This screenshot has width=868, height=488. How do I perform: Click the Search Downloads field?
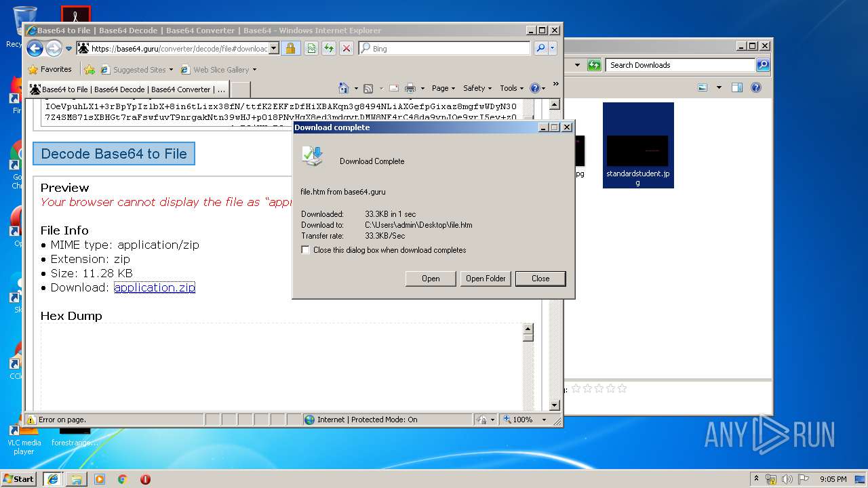tap(680, 65)
